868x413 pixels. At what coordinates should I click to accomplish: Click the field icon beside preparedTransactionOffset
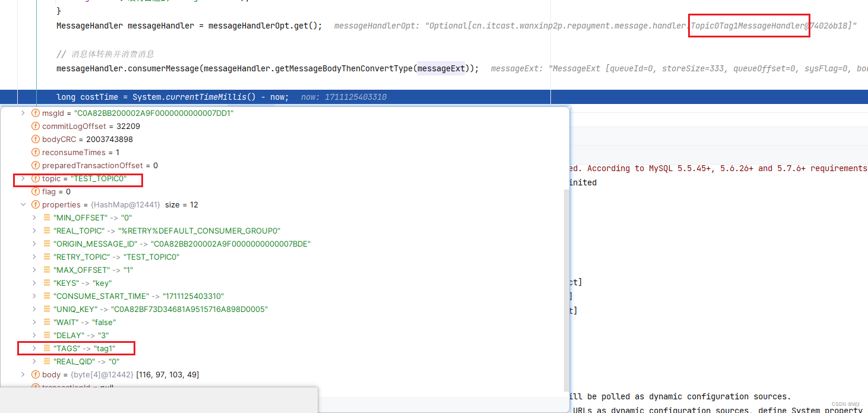36,165
